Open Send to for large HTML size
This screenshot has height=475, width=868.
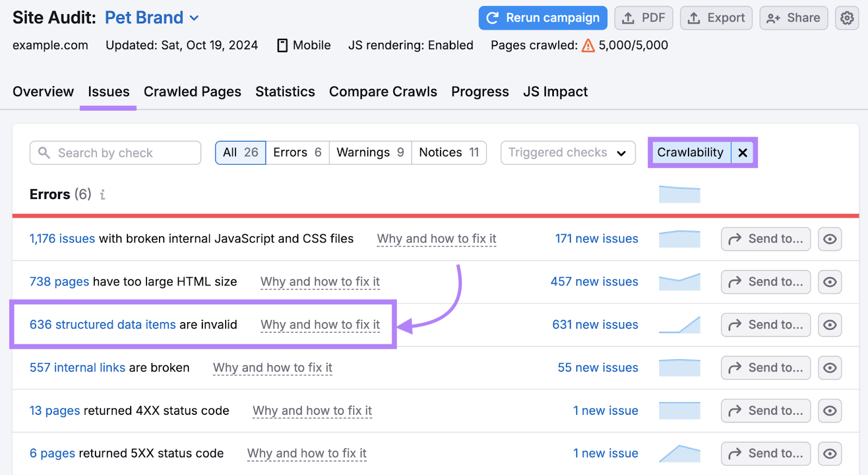(x=765, y=282)
